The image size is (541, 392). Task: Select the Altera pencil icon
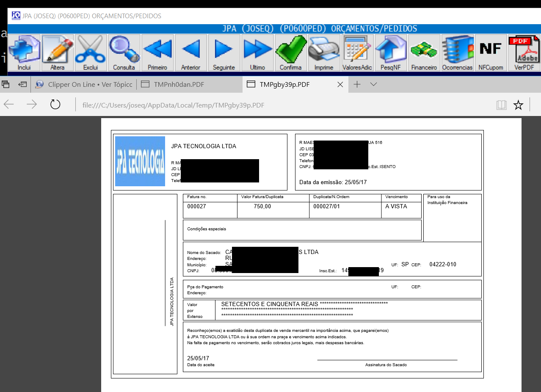click(x=58, y=52)
